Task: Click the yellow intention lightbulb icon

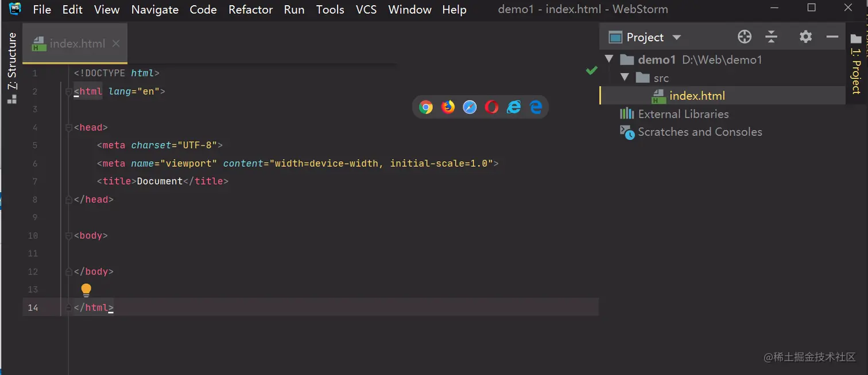Action: point(86,290)
